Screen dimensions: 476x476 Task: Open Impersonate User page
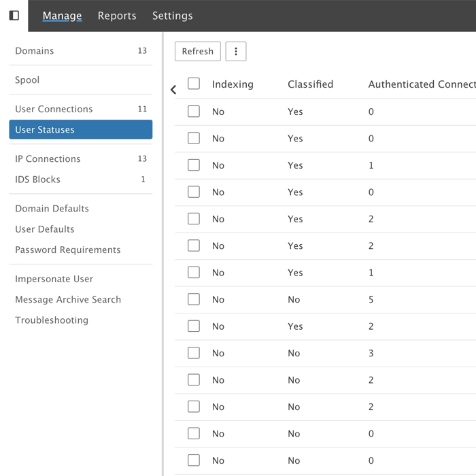coord(81,279)
